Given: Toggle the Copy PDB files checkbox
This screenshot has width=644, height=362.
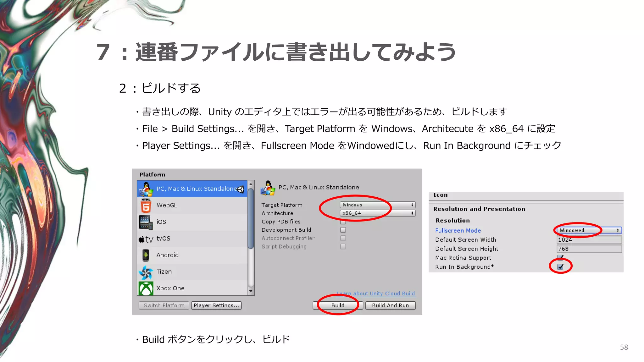Looking at the screenshot, I should [343, 222].
